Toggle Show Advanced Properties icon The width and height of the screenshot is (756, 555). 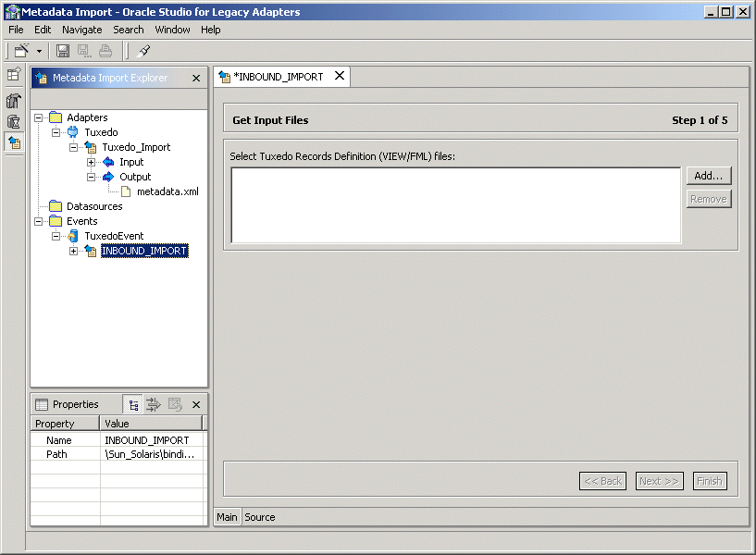point(154,405)
